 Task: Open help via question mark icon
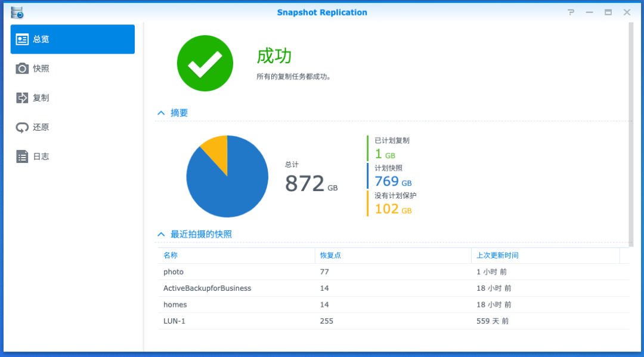[571, 12]
